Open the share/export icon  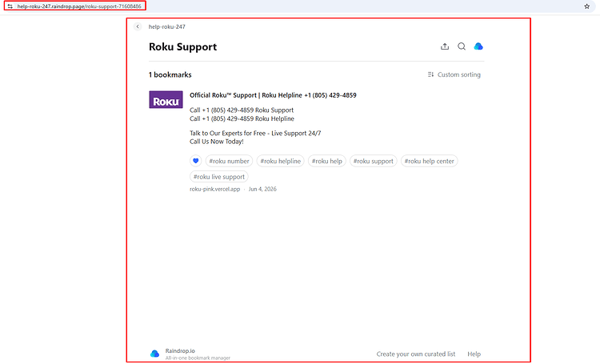click(445, 46)
